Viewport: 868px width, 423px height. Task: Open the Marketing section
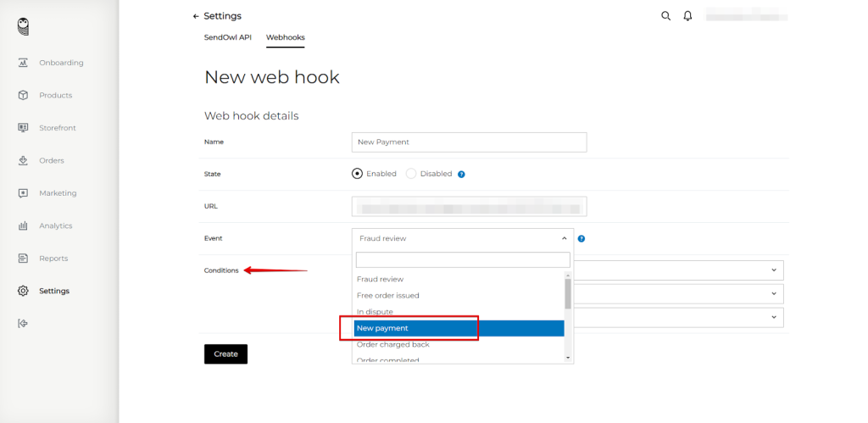(x=57, y=193)
